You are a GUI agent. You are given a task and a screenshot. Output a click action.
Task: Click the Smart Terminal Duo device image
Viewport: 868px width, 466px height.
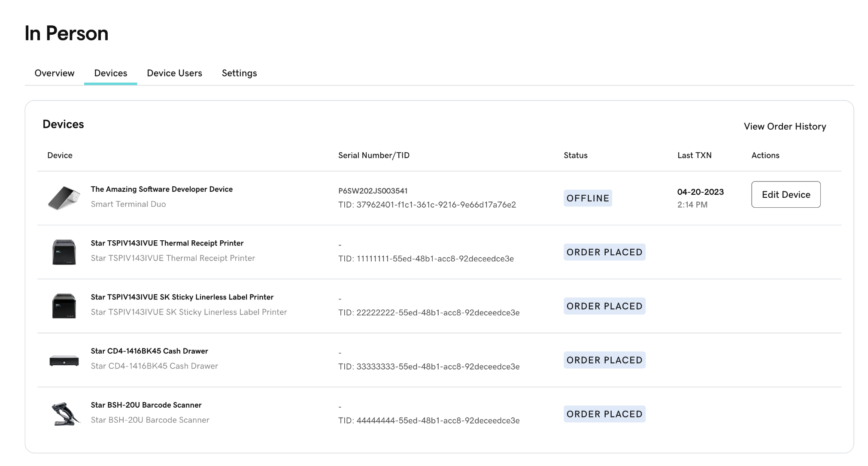(64, 198)
